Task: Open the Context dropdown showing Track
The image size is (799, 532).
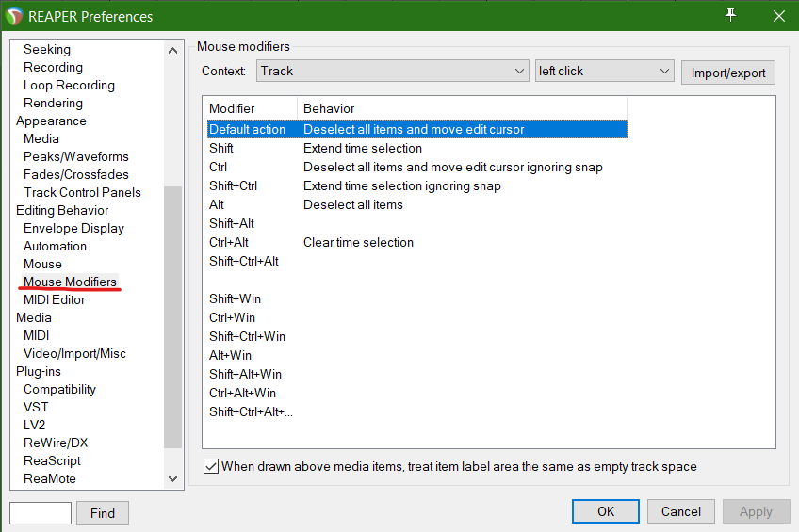Action: click(392, 71)
